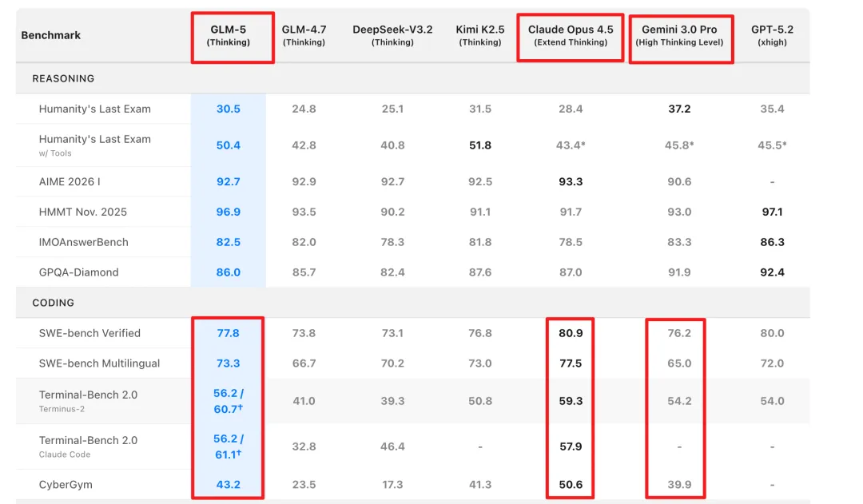863x504 pixels.
Task: Select the CyberGym row label
Action: pyautogui.click(x=66, y=485)
